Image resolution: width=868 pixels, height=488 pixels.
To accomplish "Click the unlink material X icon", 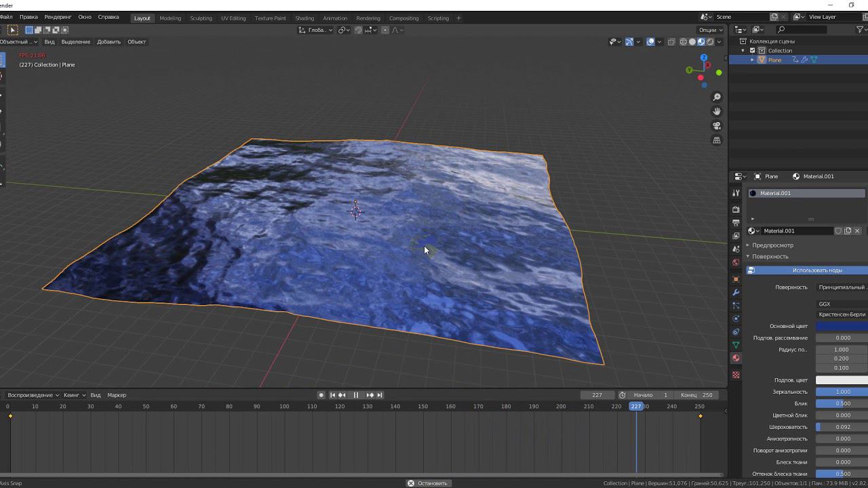I will pos(857,231).
